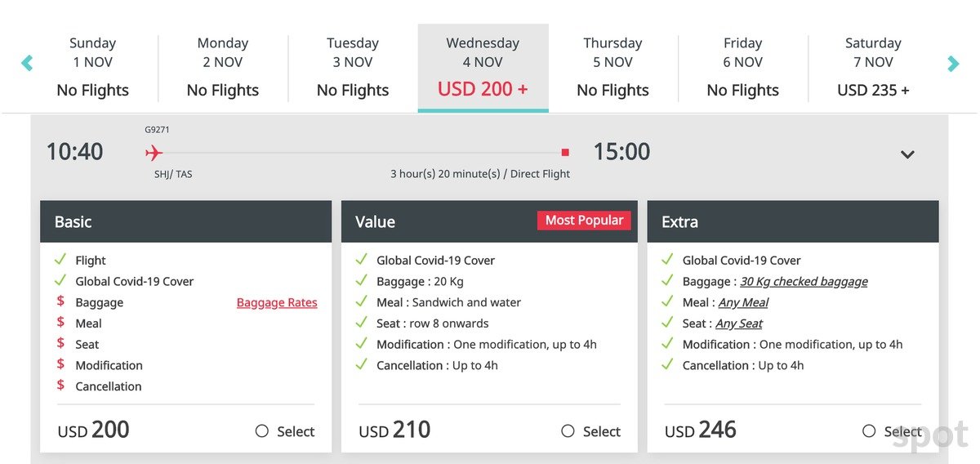Click the dollar icon beside Baggage

pyautogui.click(x=60, y=301)
